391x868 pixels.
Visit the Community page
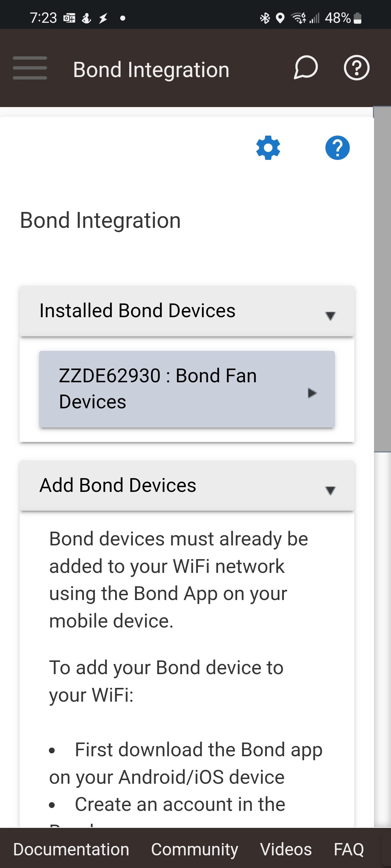[x=194, y=849]
